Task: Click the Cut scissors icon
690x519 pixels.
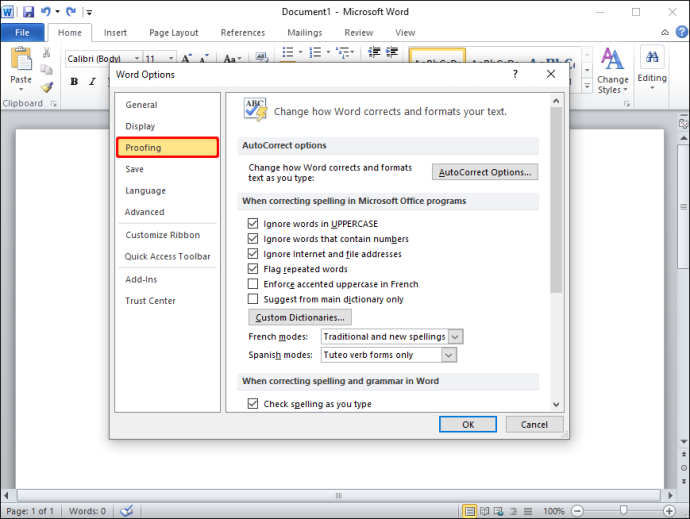Action: coord(46,53)
